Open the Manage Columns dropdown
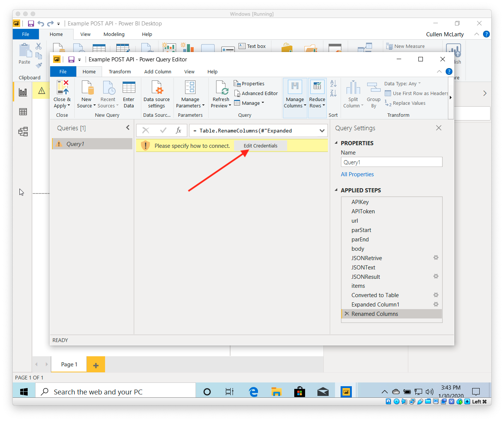The width and height of the screenshot is (504, 421). 295,98
